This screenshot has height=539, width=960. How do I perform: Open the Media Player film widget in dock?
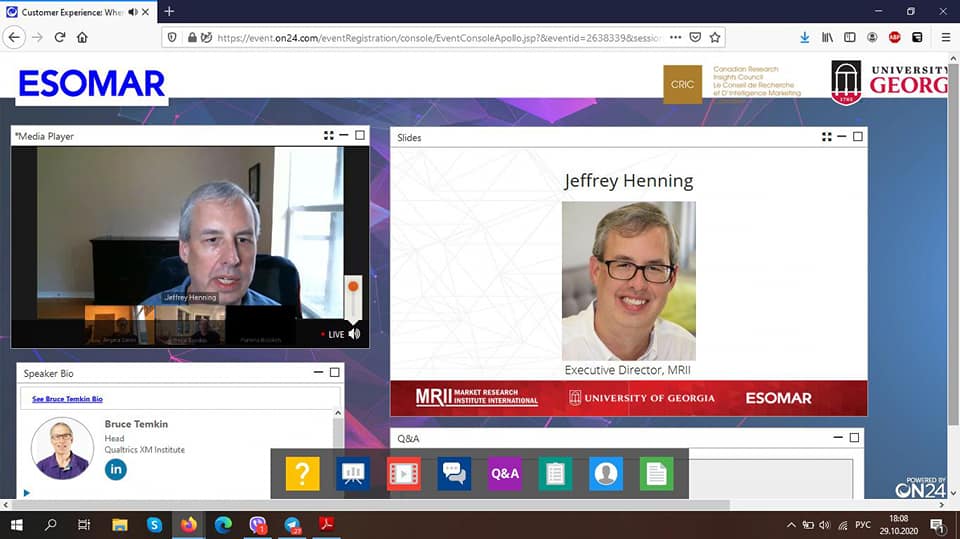pos(404,473)
